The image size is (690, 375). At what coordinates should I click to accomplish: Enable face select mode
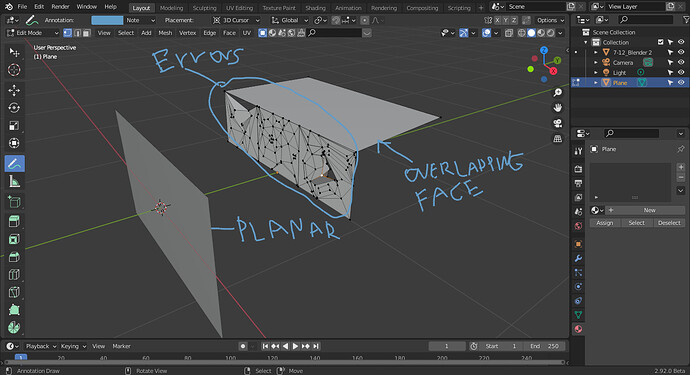click(87, 33)
